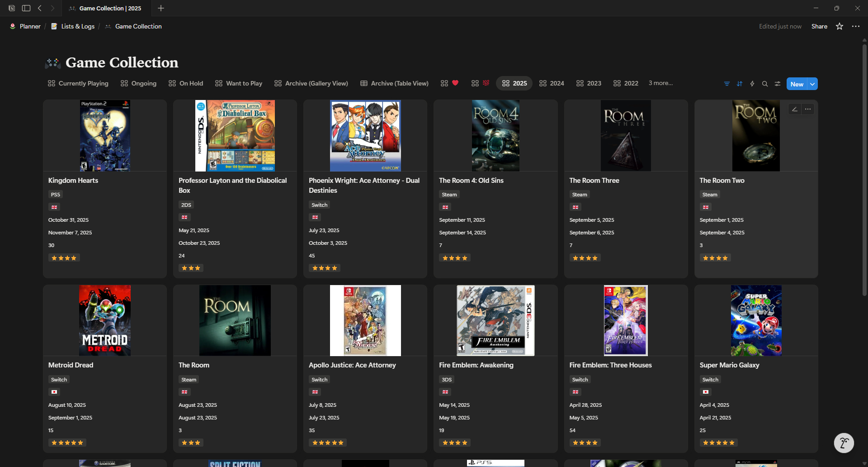The width and height of the screenshot is (868, 467).
Task: Open the page options three-dot menu
Action: (855, 26)
